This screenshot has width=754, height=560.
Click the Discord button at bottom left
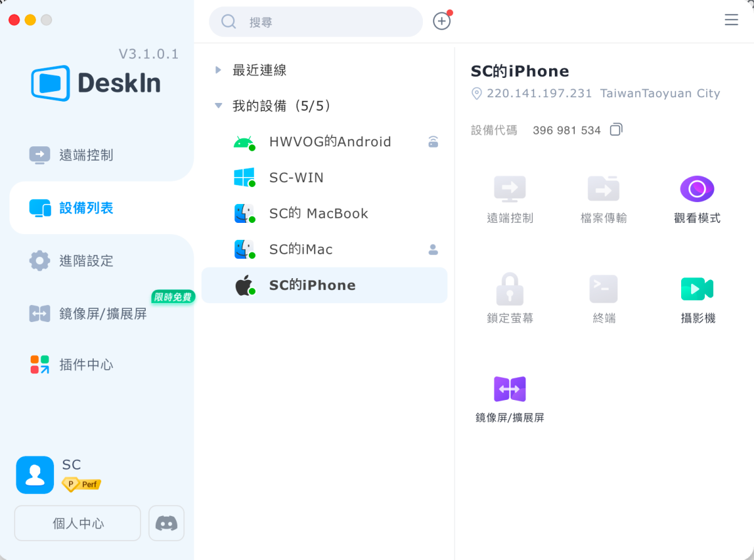(x=167, y=523)
